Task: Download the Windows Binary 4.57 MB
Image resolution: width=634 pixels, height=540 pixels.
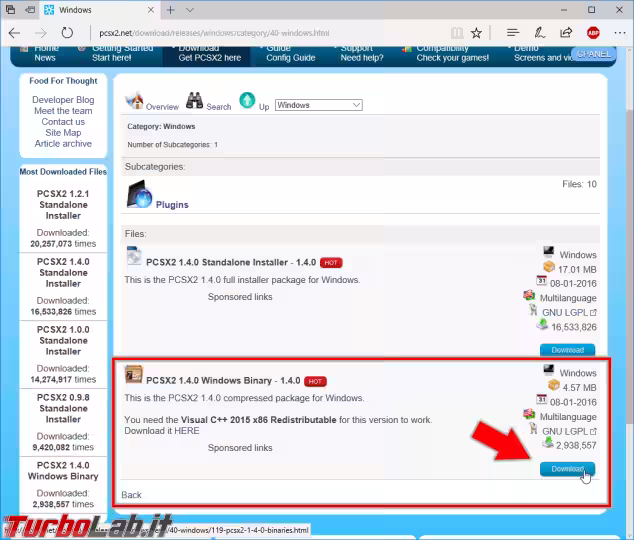Action: (567, 469)
